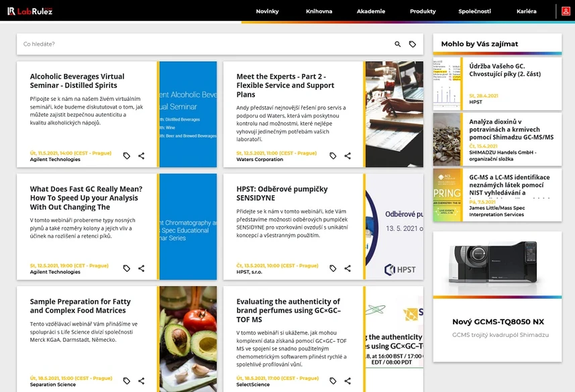Open 'What Does Fast GC Really Mean' title

tap(87, 198)
